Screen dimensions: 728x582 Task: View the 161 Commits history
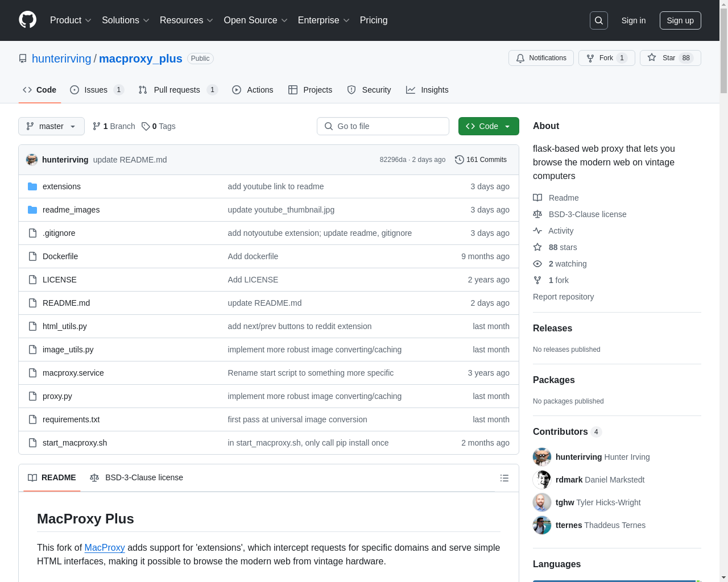tap(481, 160)
